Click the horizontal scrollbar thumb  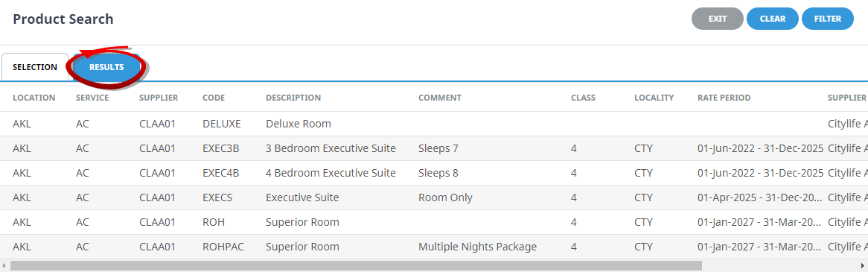click(x=356, y=265)
